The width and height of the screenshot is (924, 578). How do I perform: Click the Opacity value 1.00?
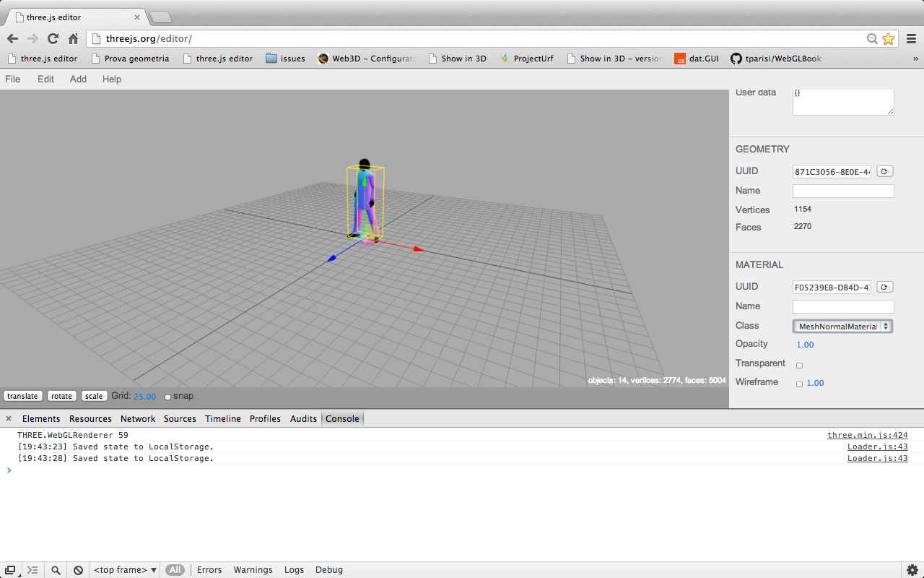pyautogui.click(x=805, y=345)
